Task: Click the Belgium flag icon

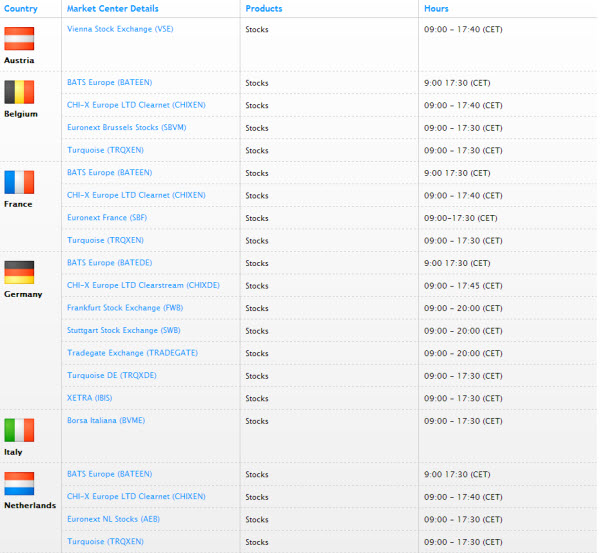Action: 19,93
